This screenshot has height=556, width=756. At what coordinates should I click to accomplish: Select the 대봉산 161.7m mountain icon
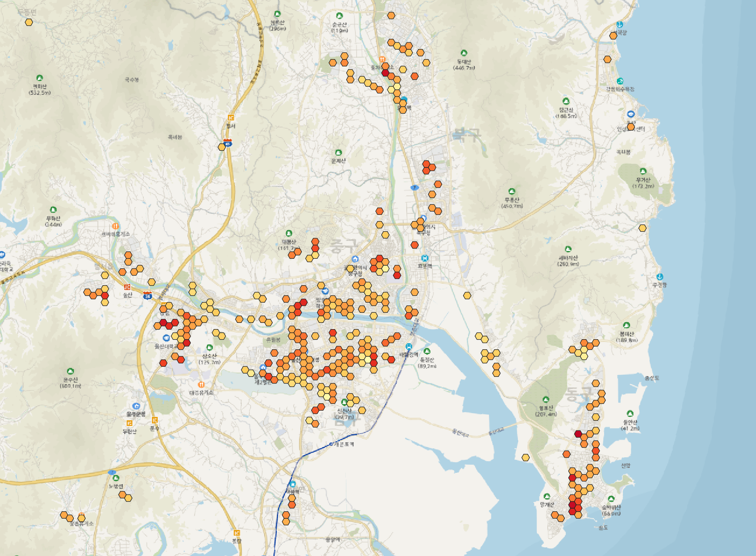pyautogui.click(x=289, y=234)
